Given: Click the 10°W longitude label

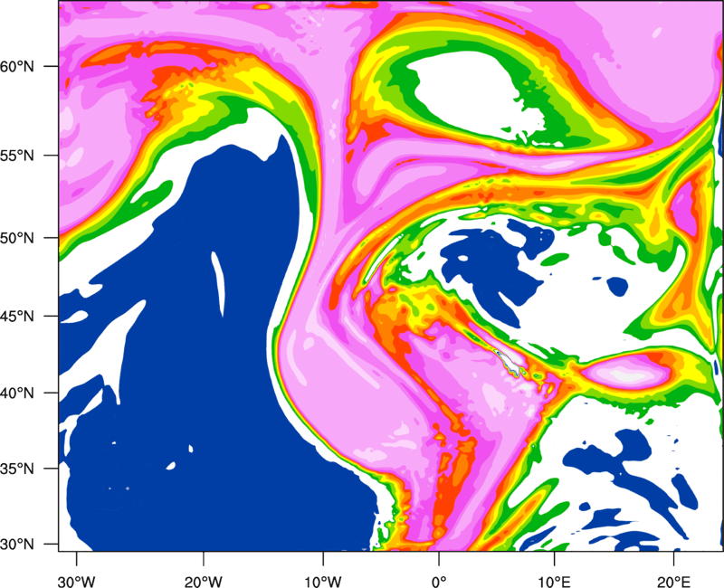Looking at the screenshot, I should pyautogui.click(x=323, y=582).
